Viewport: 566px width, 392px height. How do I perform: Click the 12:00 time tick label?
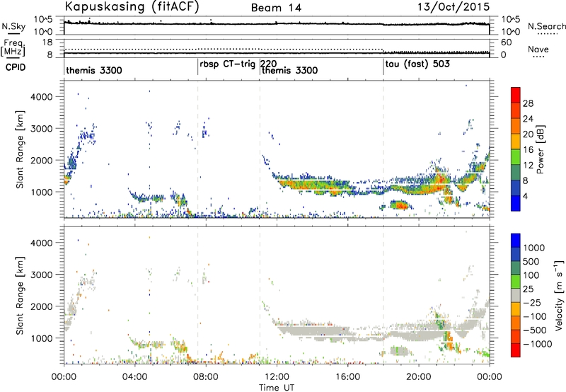pos(277,377)
